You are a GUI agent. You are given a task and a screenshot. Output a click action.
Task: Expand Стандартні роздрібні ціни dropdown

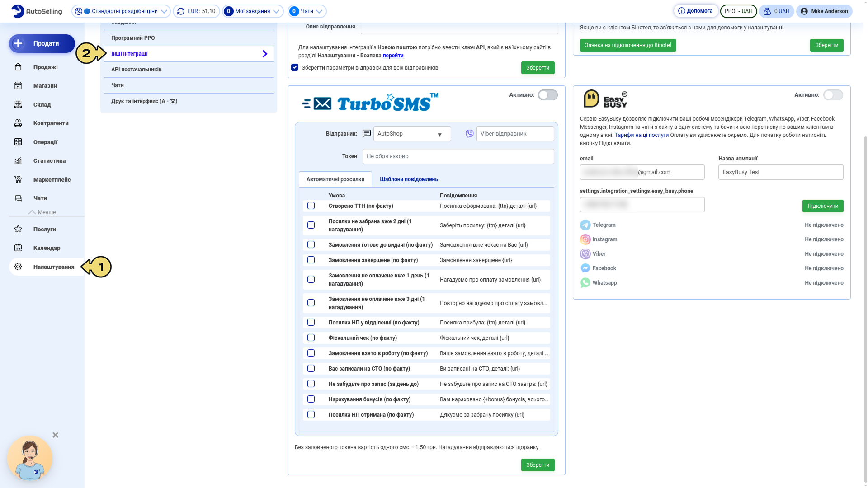click(121, 11)
